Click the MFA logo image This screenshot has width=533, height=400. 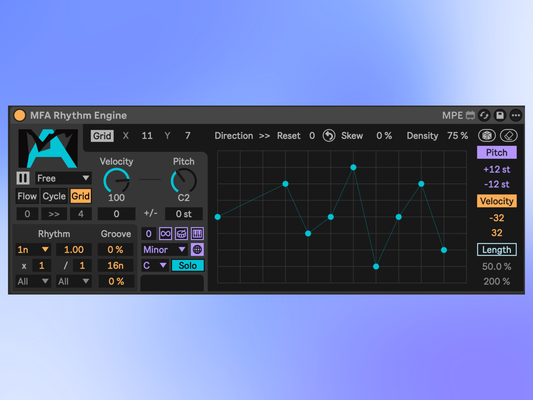(48, 148)
